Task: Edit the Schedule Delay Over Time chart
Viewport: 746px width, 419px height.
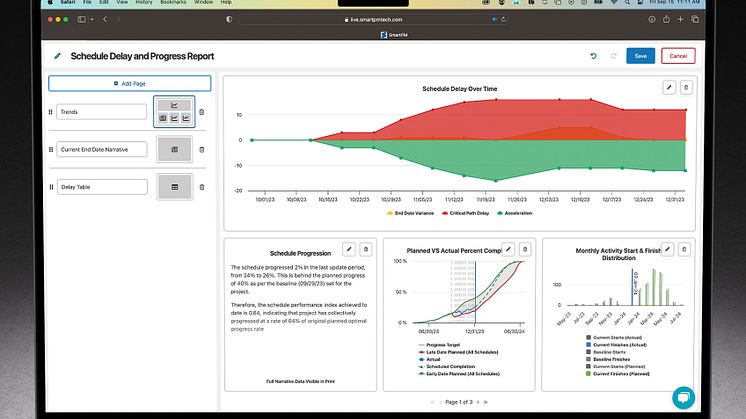Action: [x=669, y=87]
